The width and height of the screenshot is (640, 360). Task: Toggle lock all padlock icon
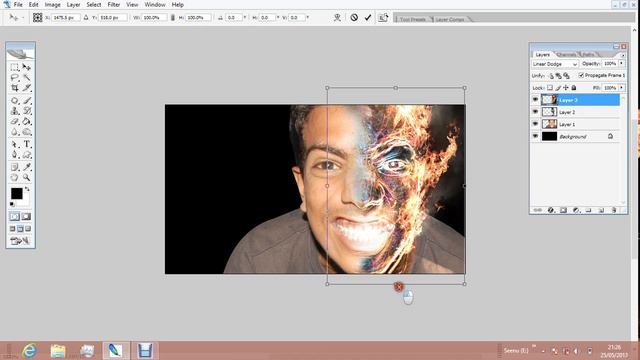pos(573,88)
